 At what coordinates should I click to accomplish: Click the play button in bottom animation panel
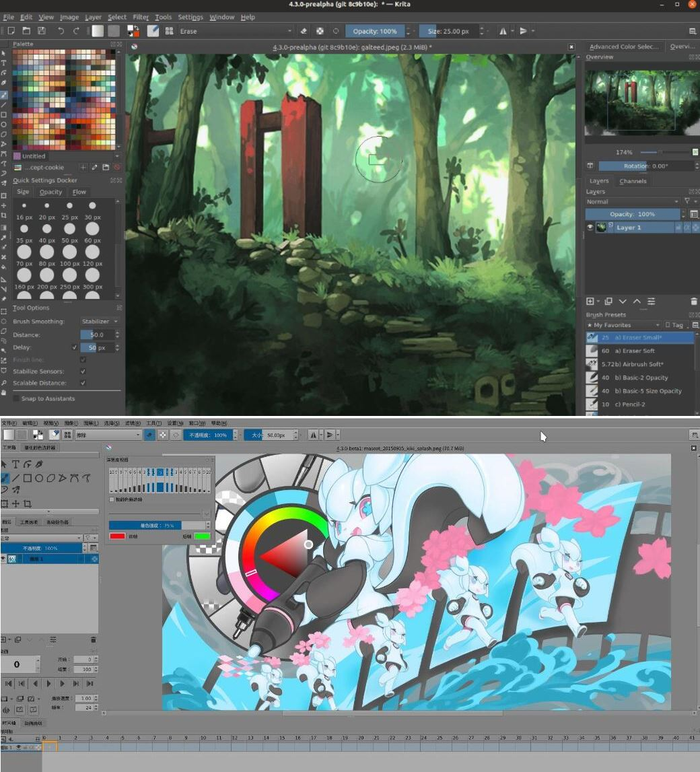click(x=48, y=683)
